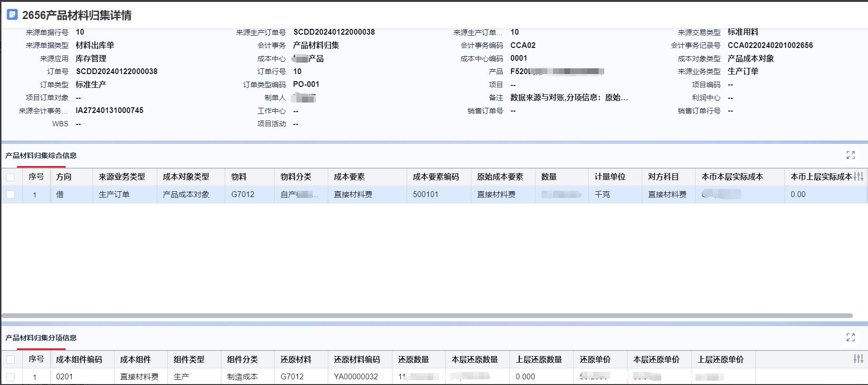Viewport: 868px width, 385px height.
Task: Tick row 1 checkbox for component 0201
Action: [10, 377]
